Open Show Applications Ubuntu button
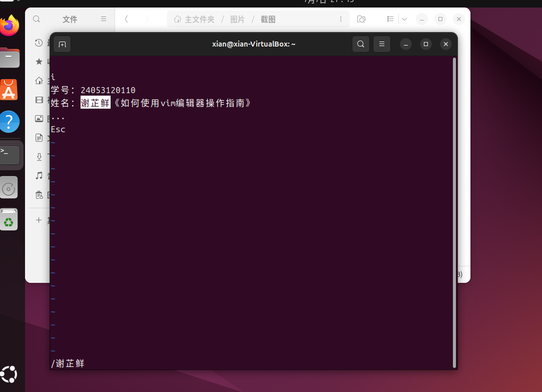Viewport: 542px width, 392px height. 9,374
